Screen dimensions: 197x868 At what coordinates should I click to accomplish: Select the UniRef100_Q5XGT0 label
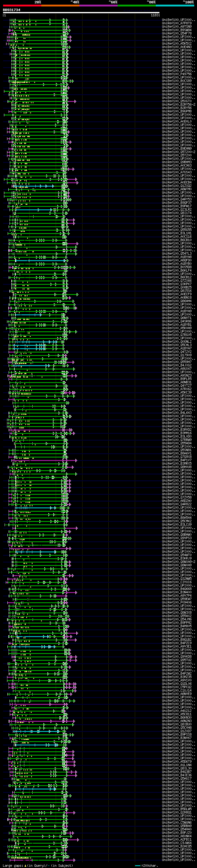[x=177, y=101]
